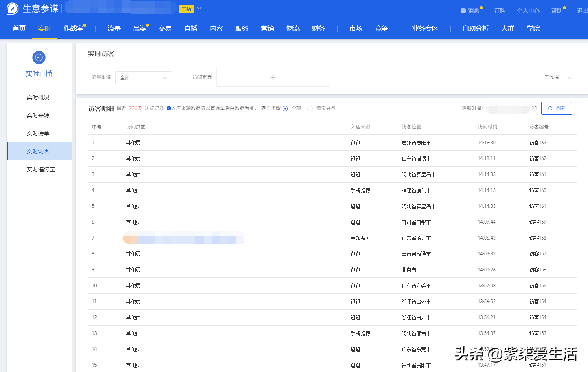Open 实时榜单 in sidebar
The image size is (588, 372).
(38, 133)
